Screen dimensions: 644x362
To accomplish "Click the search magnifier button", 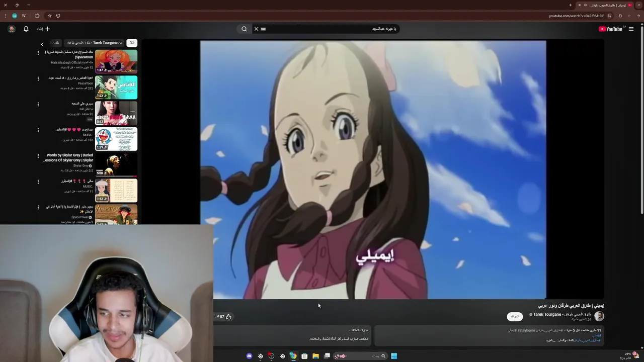I will (244, 29).
